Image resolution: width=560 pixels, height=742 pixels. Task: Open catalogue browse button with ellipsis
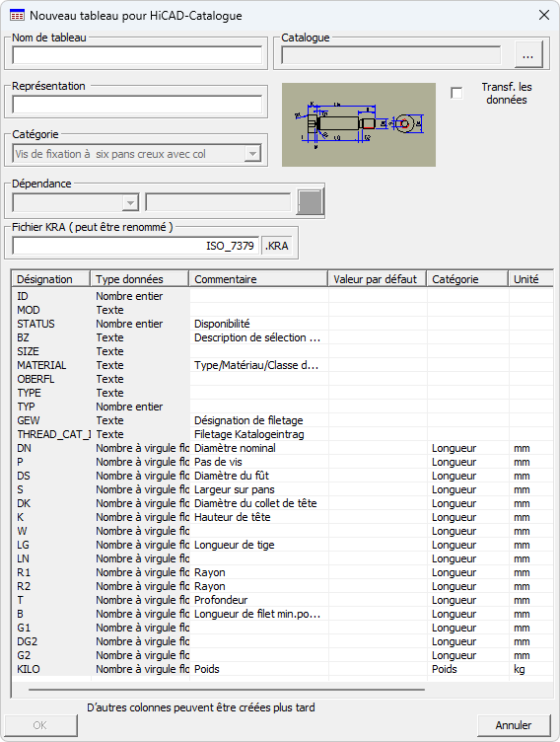528,55
